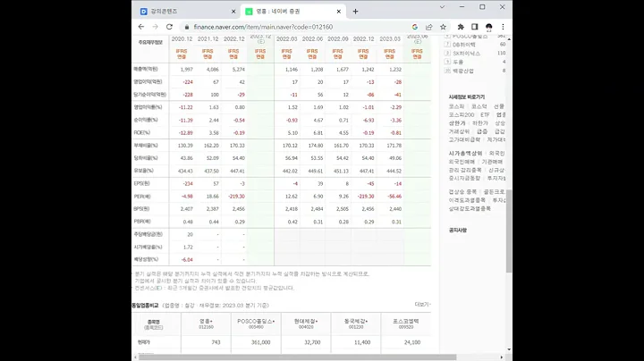Viewport: 644px width, 361px height.
Task: Open 포스코엠텍 in the comparison table
Action: click(406, 321)
